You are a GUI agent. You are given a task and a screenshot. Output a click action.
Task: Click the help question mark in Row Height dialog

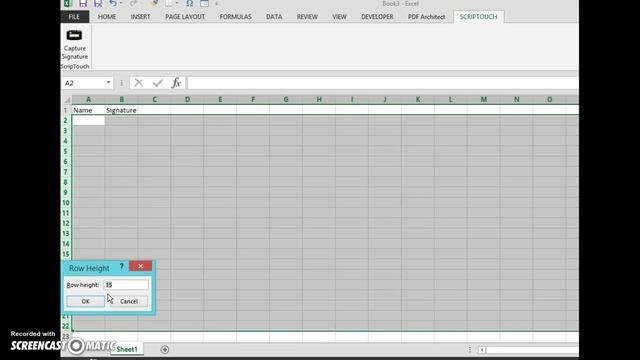coord(122,267)
